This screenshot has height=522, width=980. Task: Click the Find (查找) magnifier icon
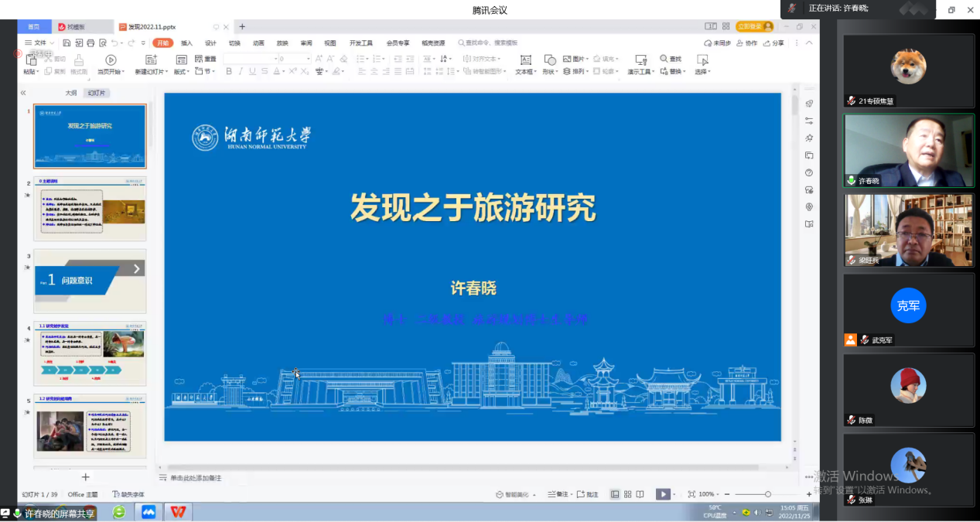tap(664, 59)
